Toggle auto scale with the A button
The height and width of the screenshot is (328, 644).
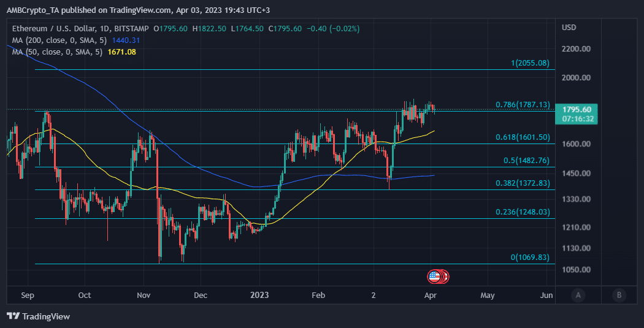click(577, 296)
